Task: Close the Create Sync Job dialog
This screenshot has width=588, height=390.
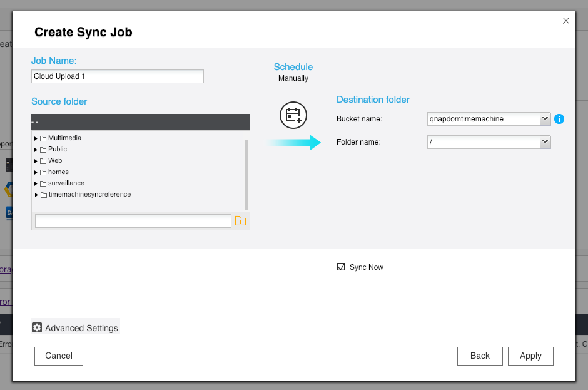Action: click(x=566, y=21)
